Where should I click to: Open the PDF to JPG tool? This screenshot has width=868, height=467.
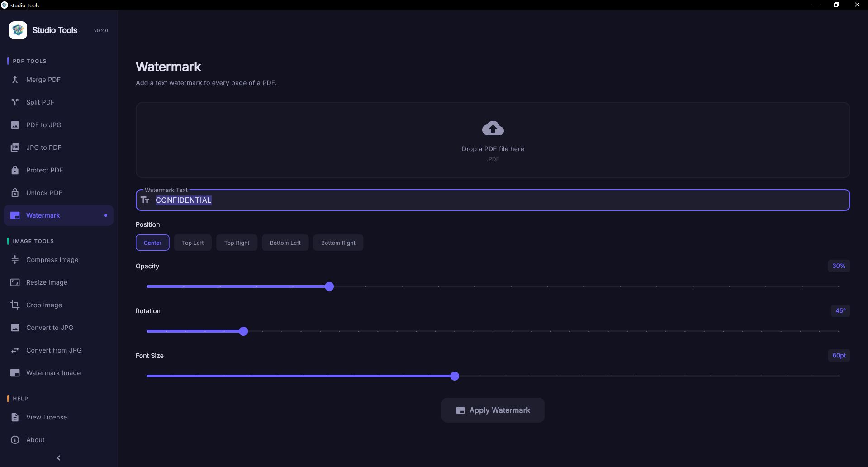pos(43,125)
